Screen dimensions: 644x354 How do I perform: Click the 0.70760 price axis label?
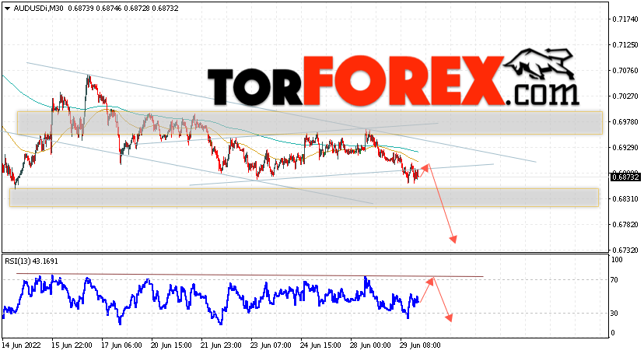(625, 71)
